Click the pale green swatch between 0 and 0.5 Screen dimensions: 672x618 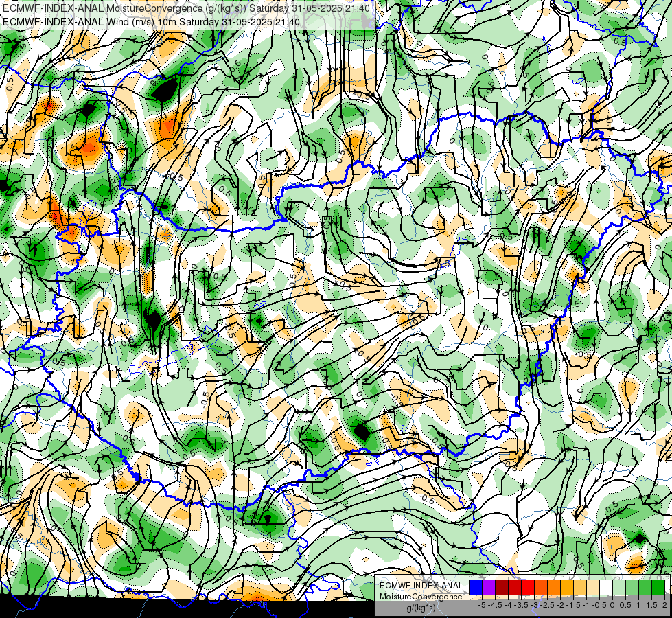click(619, 587)
